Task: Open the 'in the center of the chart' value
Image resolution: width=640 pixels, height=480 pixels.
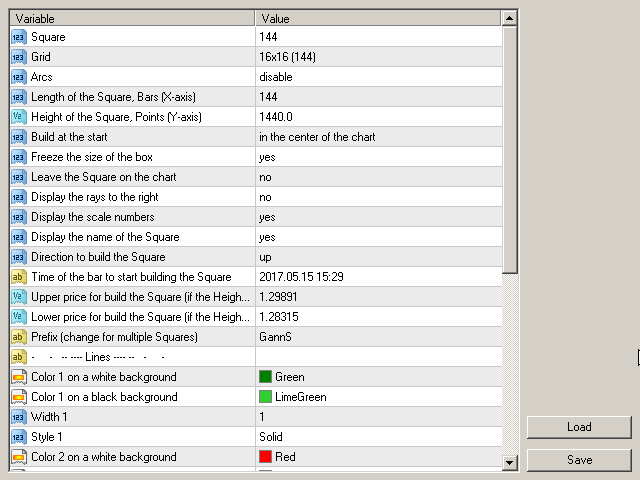Action: [379, 137]
